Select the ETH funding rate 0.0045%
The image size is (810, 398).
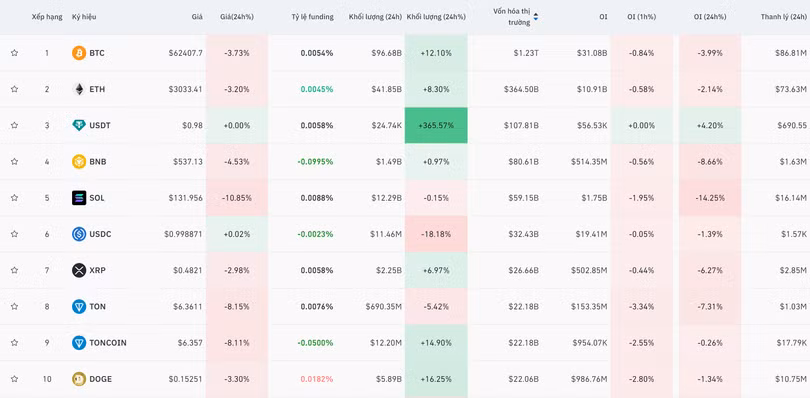point(317,89)
